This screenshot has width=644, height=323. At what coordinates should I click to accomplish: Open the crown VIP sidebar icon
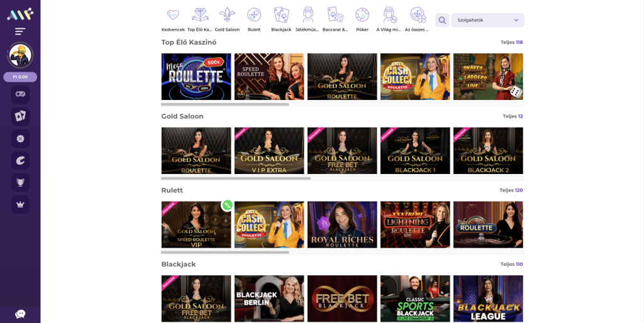pos(20,204)
